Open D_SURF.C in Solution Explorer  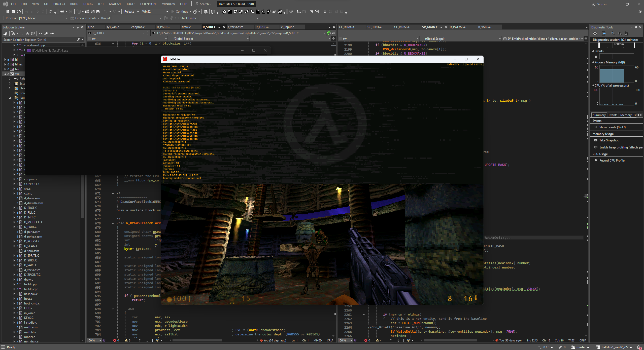click(x=30, y=260)
